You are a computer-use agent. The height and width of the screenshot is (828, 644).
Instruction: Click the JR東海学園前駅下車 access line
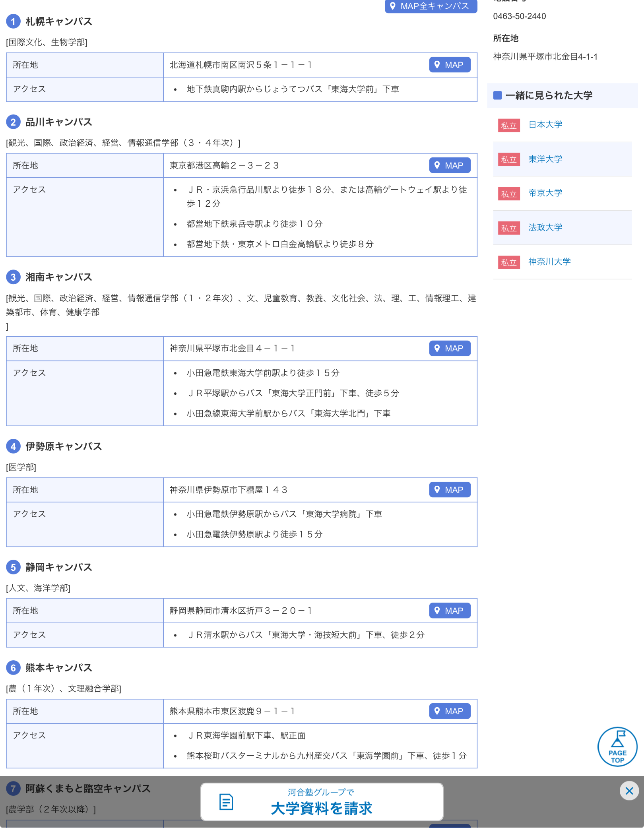[246, 735]
